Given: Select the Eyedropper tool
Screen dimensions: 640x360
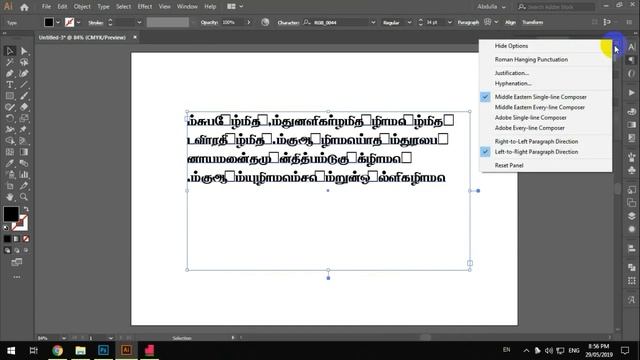Looking at the screenshot, I should tap(10, 163).
